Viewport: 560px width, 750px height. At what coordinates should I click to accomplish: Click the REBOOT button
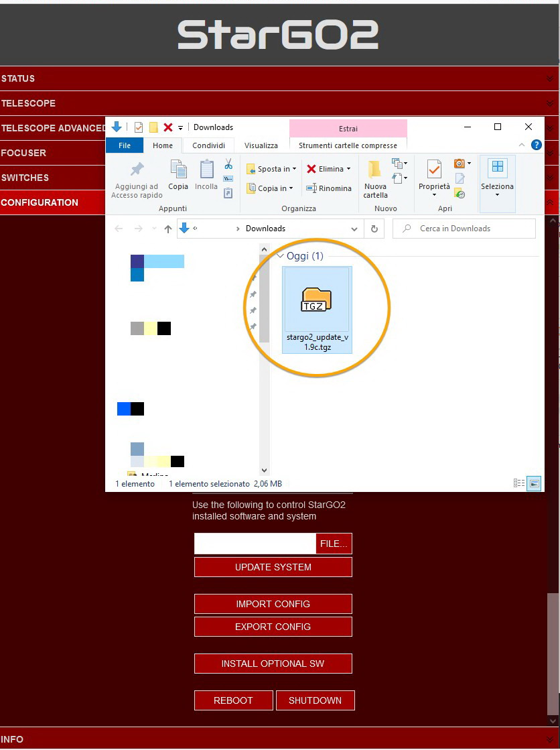pyautogui.click(x=233, y=700)
